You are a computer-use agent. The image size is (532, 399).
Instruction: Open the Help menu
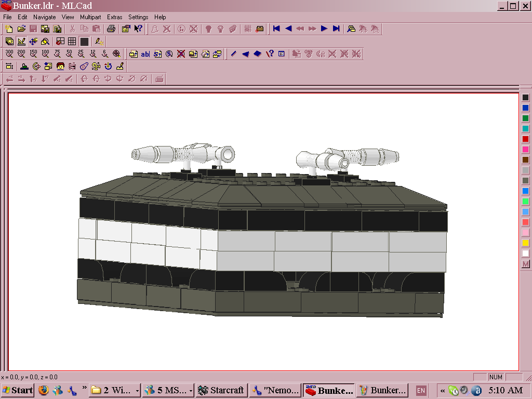pyautogui.click(x=160, y=17)
